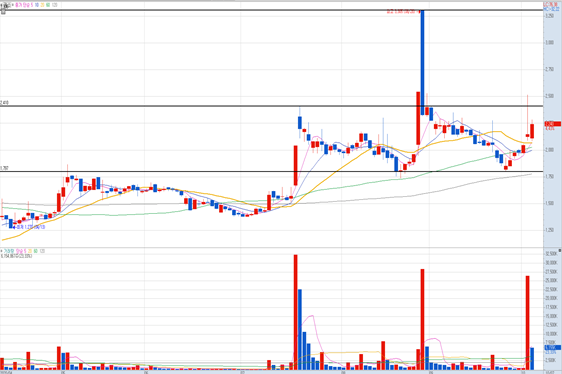Viewport: 562px width, 374px height.
Task: Select the 20-period legend in the volume pane
Action: pyautogui.click(x=30, y=251)
